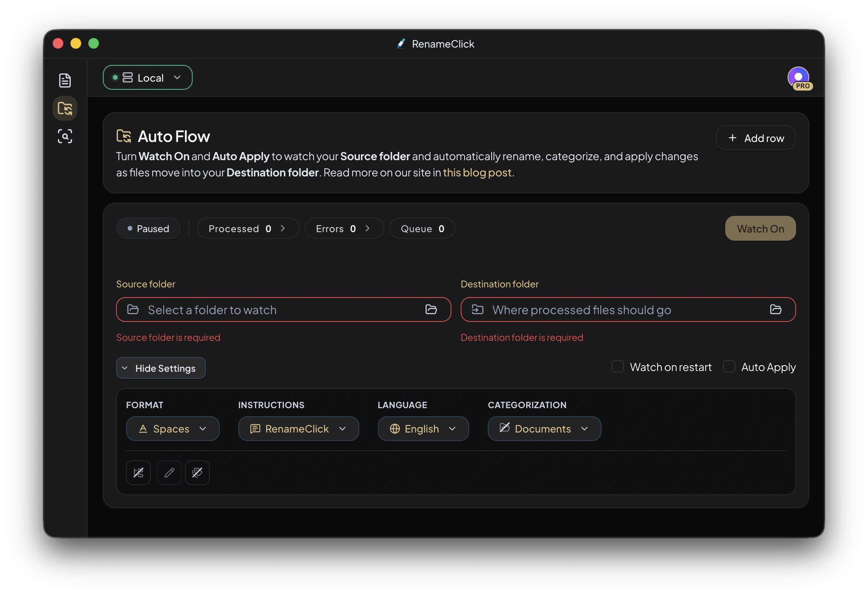Screen dimensions: 868x595
Task: Expand the Errors 0 status chip
Action: 343,228
